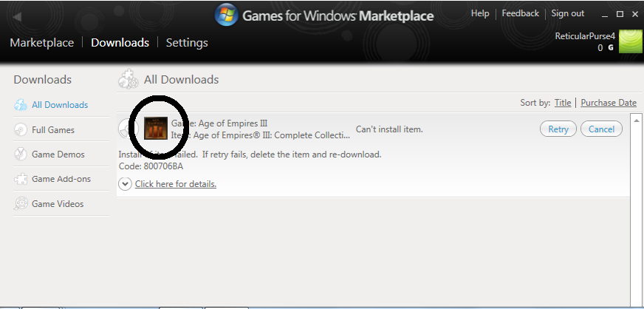Open Full Games via its disc icon
This screenshot has height=309, width=644.
click(21, 130)
